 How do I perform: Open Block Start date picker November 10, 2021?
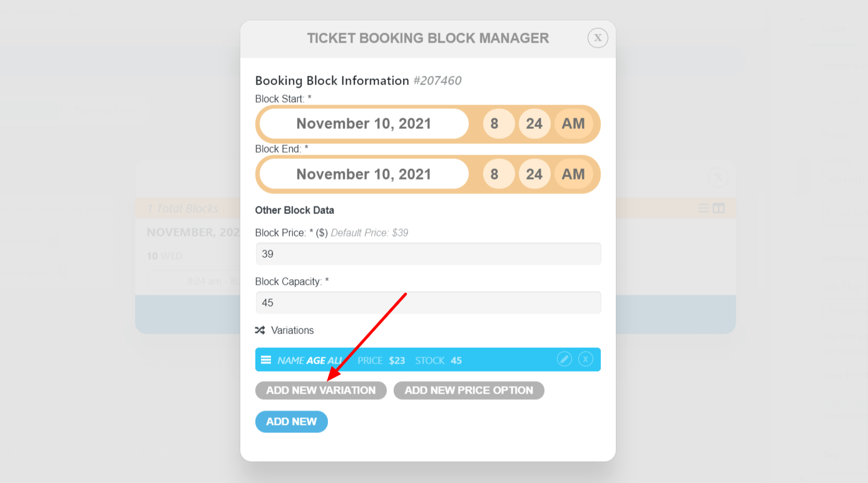click(364, 124)
